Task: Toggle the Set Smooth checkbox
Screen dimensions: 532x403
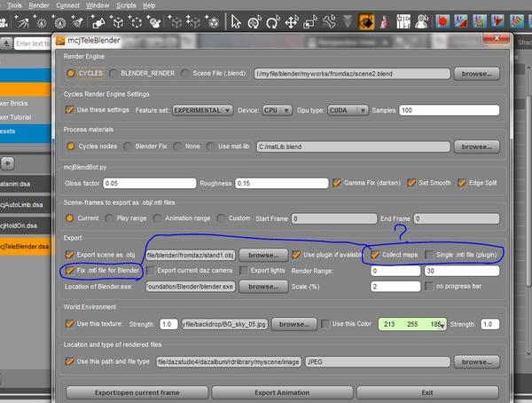Action: coord(411,183)
